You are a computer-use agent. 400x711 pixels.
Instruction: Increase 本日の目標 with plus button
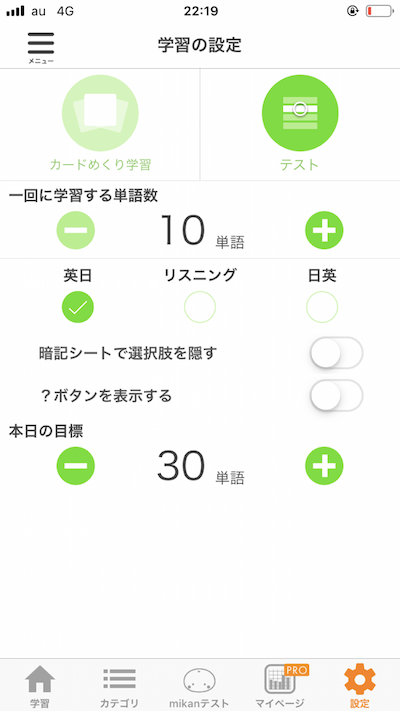(x=324, y=466)
